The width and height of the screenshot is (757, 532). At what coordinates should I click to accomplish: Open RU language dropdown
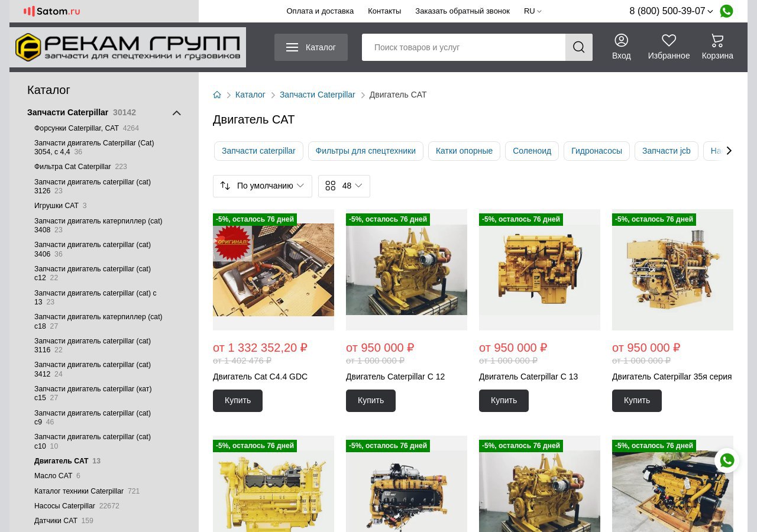(532, 11)
